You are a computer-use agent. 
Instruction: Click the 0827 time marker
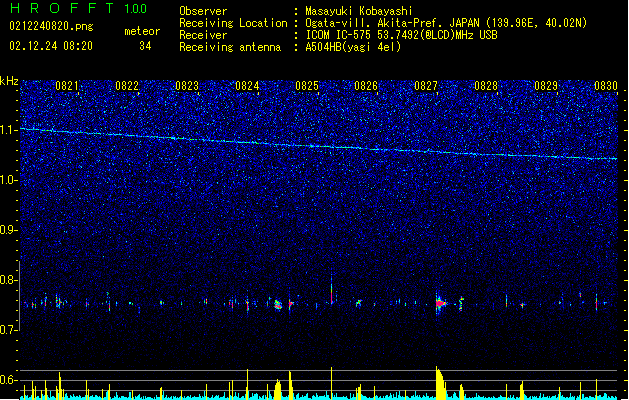[426, 86]
